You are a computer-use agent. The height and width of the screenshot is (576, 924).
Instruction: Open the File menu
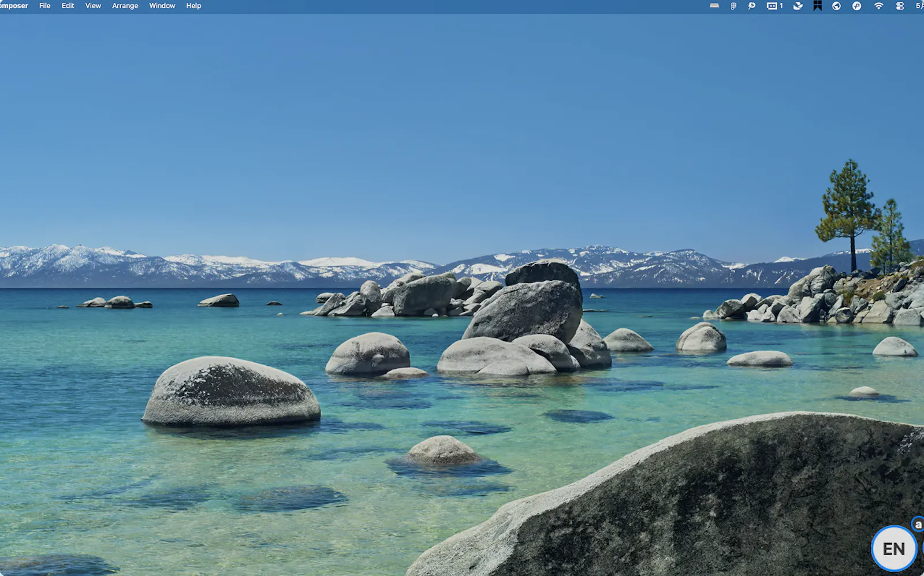tap(44, 6)
